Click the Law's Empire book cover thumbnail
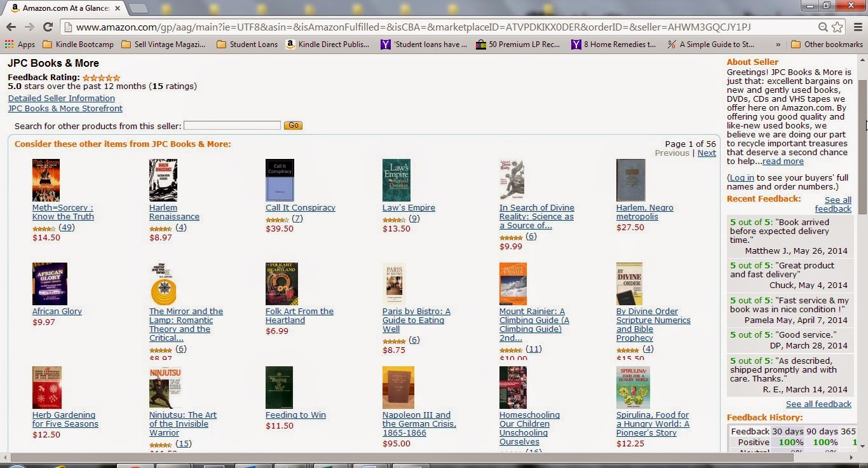 click(397, 180)
